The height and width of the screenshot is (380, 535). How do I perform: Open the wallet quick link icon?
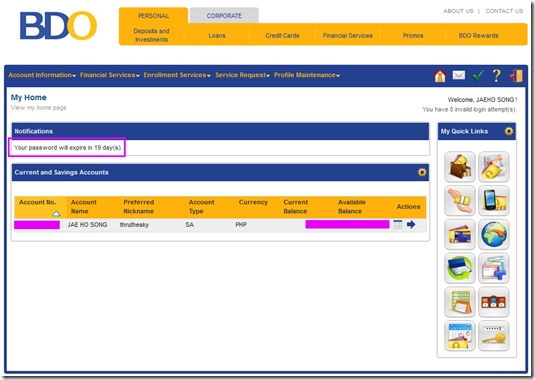point(460,166)
